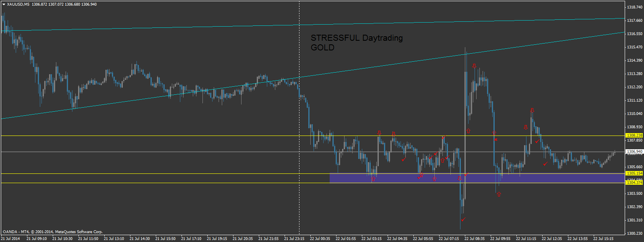Image resolution: width=644 pixels, height=242 pixels.
Task: Select the red check mark below the lowest wick
Action: click(463, 219)
